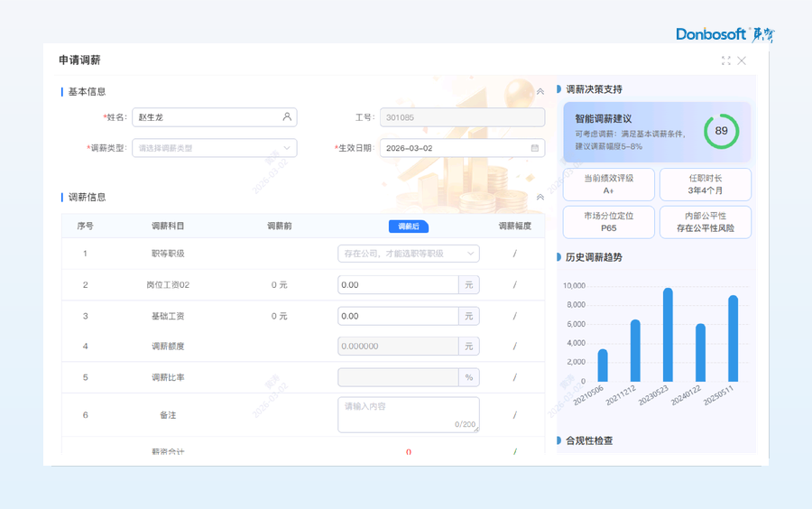
Task: Click the 20240122 bar in the chart
Action: tap(700, 353)
